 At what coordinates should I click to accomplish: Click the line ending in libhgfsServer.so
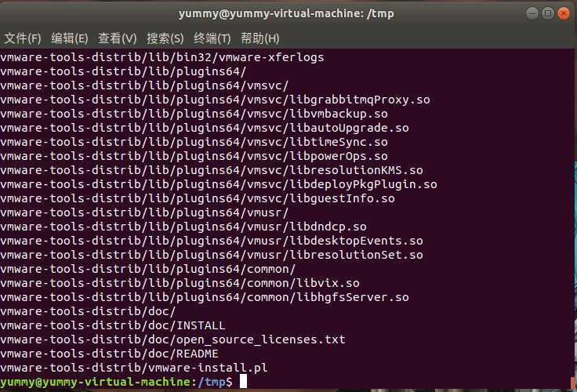tap(205, 297)
